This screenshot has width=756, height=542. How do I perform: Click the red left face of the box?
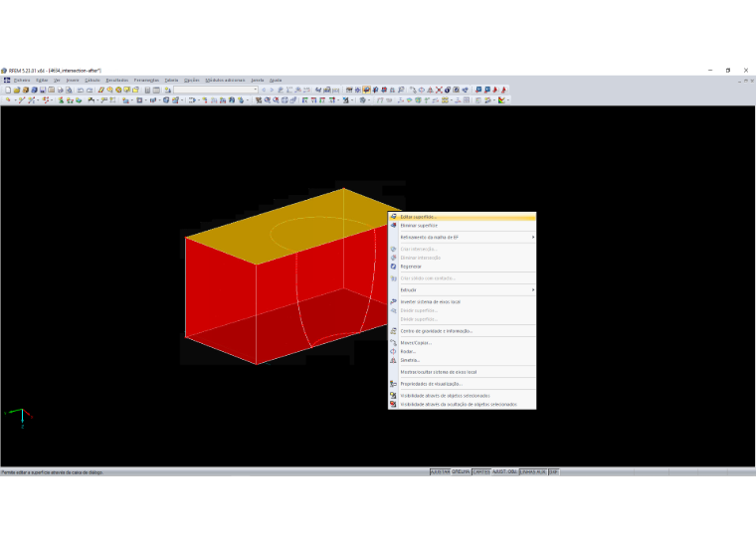point(221,299)
